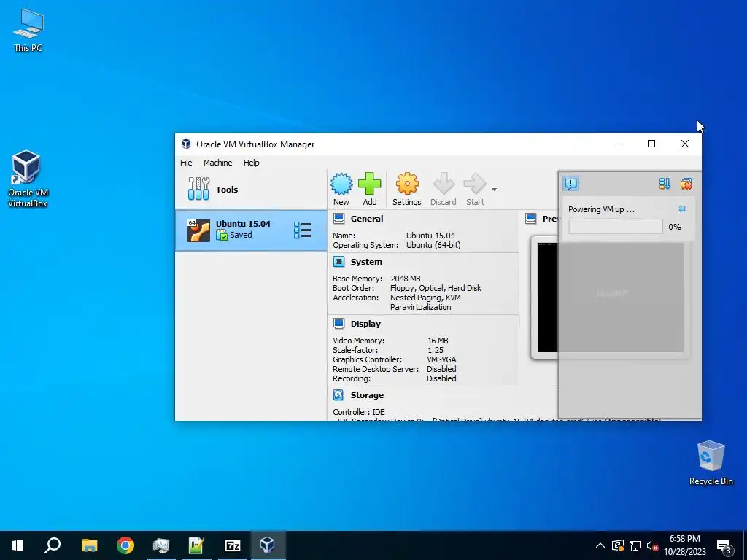The image size is (747, 560).
Task: Click the '2048 MB' base memory value
Action: tap(406, 279)
